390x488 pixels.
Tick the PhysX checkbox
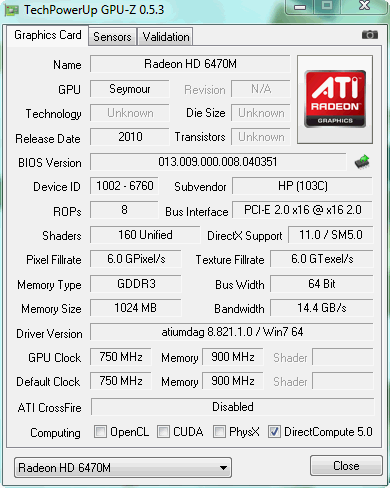click(219, 432)
